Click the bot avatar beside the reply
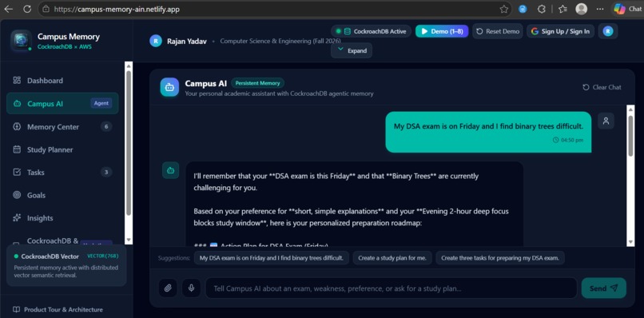The height and width of the screenshot is (318, 644). pyautogui.click(x=170, y=170)
